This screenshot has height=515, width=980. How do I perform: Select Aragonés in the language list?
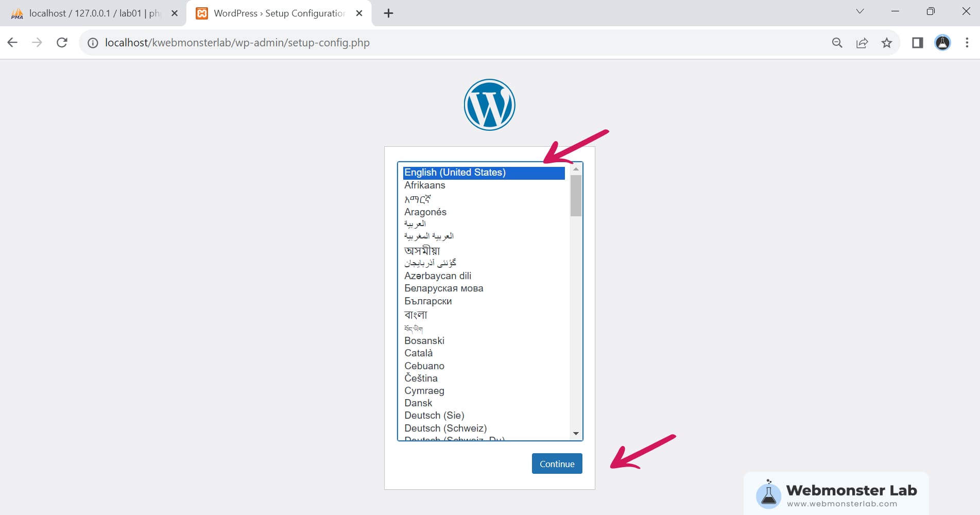(484, 212)
